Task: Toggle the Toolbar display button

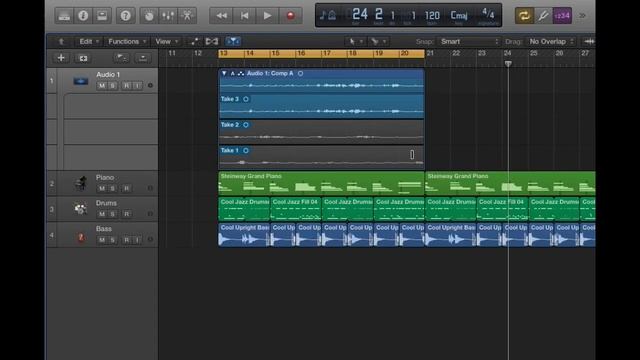Action: [x=102, y=16]
